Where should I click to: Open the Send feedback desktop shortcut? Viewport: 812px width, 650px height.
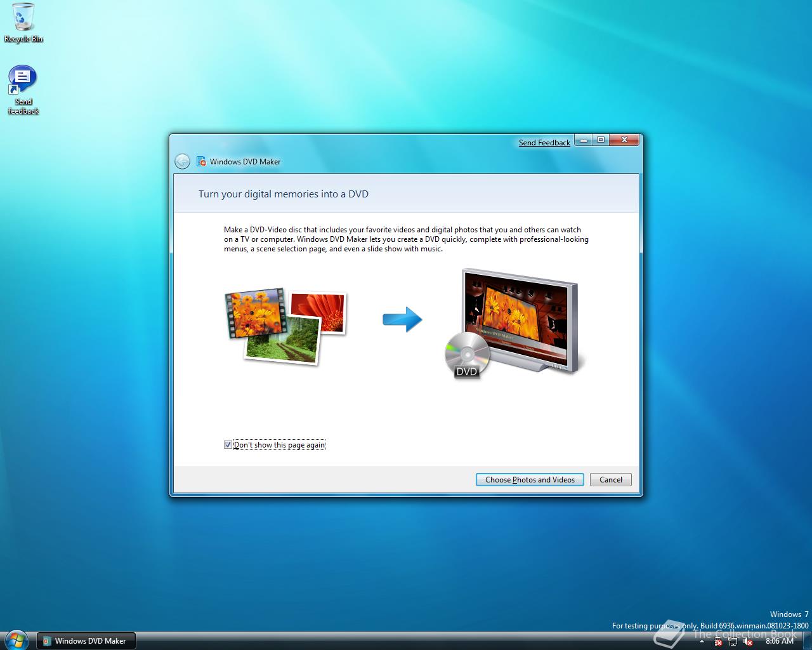(x=23, y=90)
